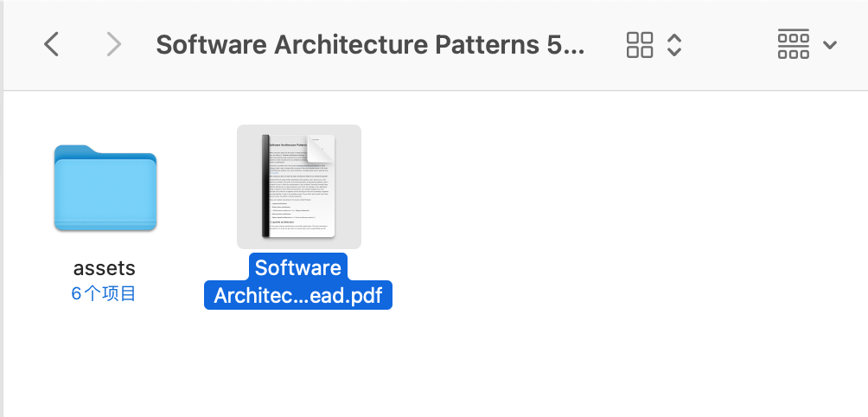Click the Software Architecture Patterns window title
Screen dimensions: 868x417
370,44
